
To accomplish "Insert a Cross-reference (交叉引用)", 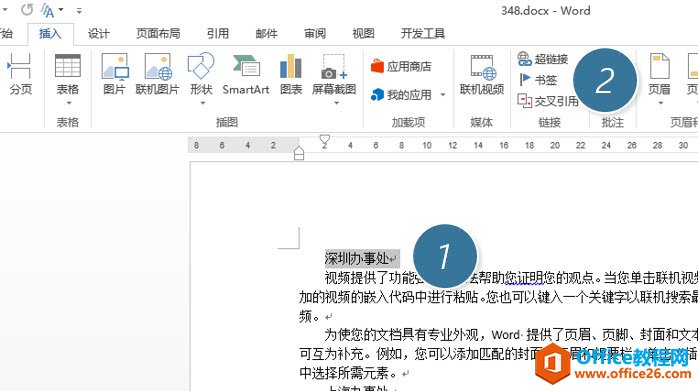I will tap(548, 101).
